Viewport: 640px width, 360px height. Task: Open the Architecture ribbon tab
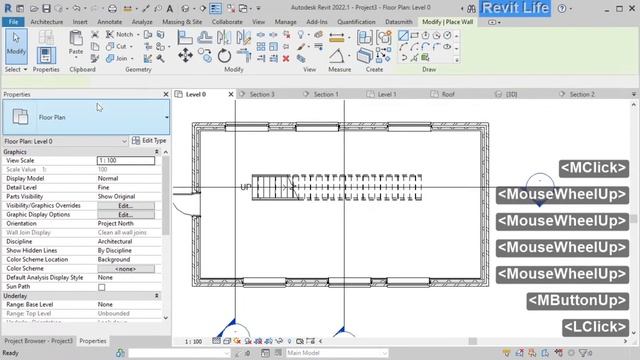tap(47, 22)
